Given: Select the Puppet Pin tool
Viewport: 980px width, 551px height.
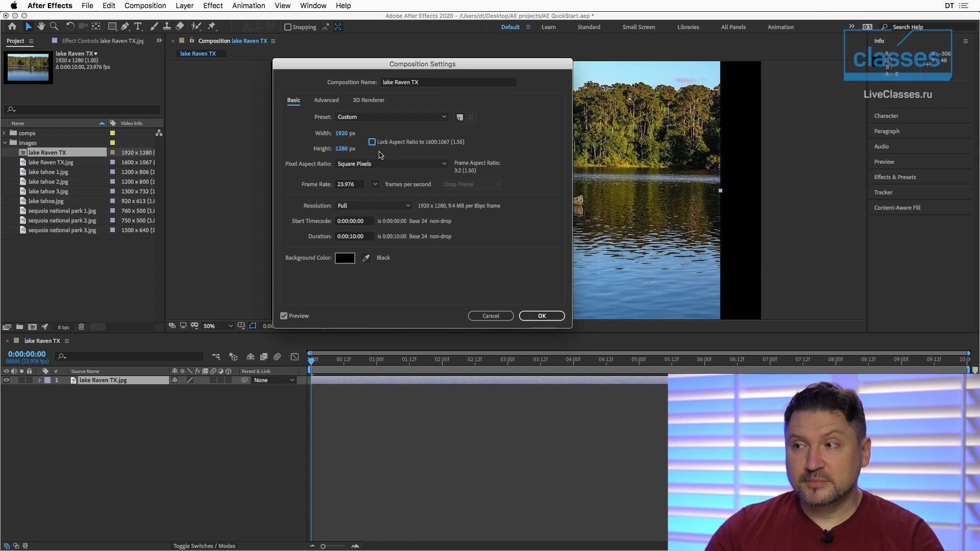Looking at the screenshot, I should click(212, 27).
